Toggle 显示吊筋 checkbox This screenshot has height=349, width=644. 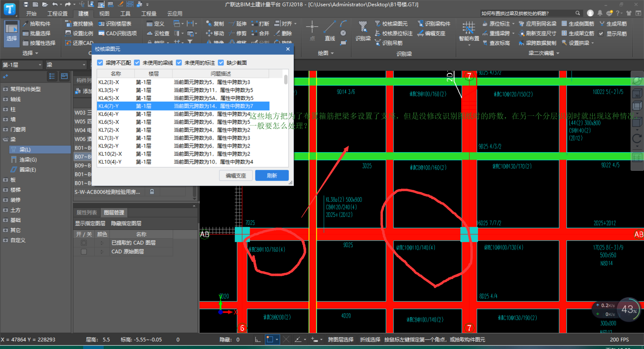pos(601,34)
